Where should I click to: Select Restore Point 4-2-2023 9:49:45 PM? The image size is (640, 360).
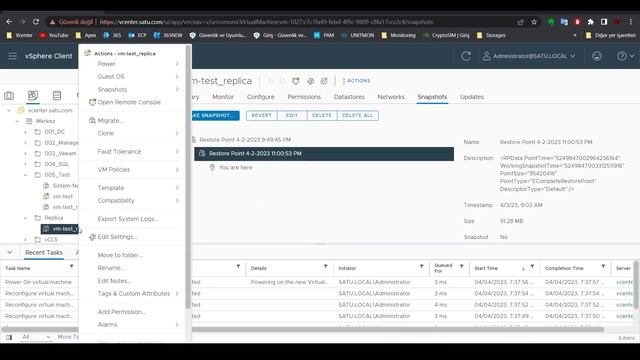pos(245,140)
